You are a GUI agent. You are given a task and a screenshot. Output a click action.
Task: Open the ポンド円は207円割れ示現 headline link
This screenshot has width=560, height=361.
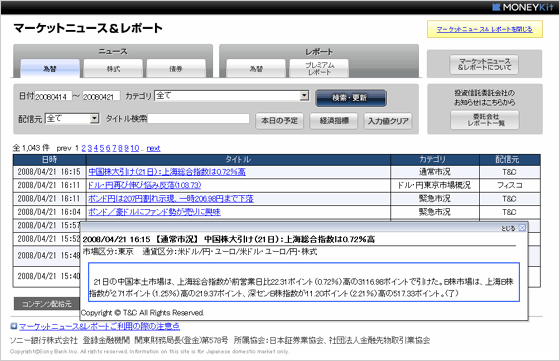click(171, 199)
